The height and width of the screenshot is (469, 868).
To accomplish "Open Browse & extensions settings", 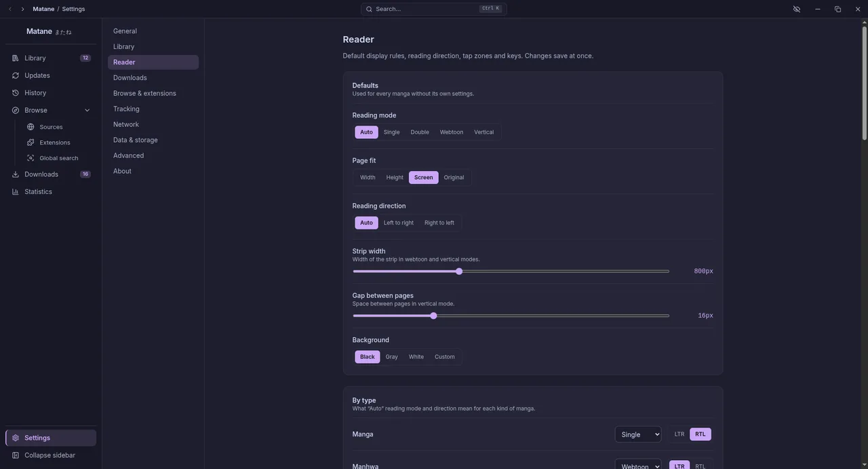I will pyautogui.click(x=153, y=94).
